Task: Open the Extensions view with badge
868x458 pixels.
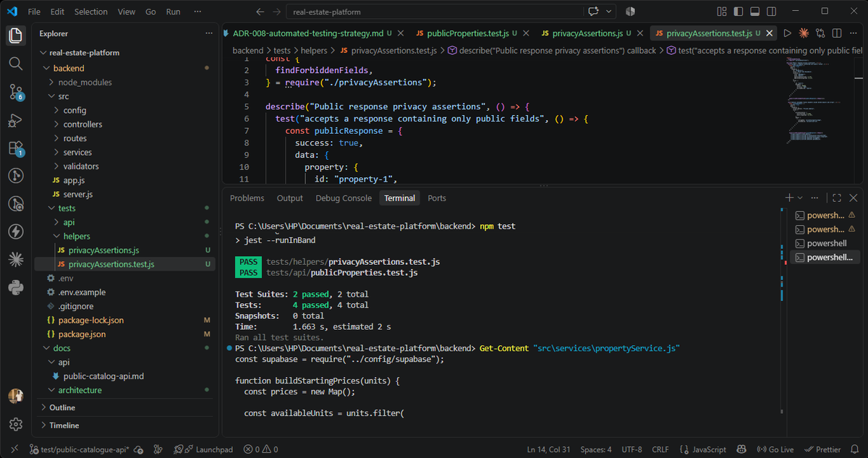Action: (x=16, y=148)
